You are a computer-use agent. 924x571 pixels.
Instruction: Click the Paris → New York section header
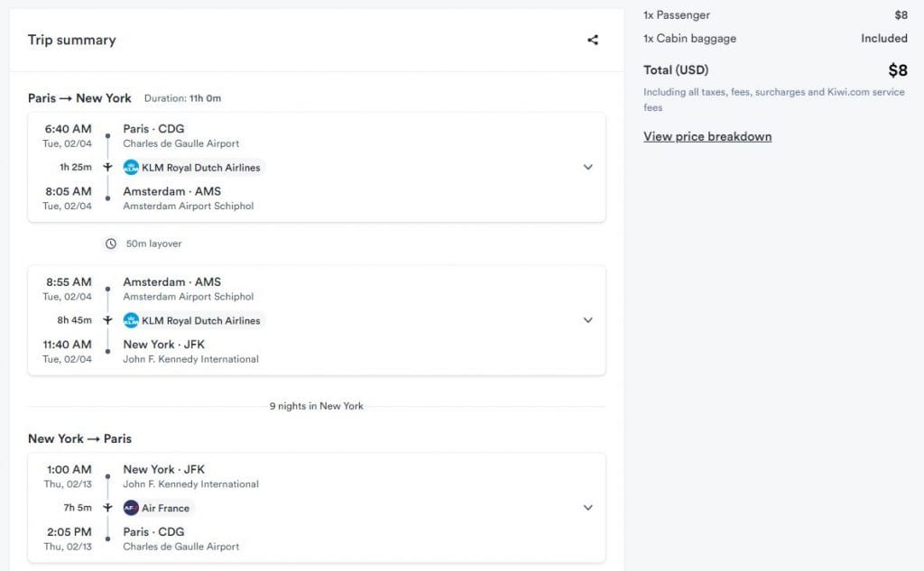click(79, 97)
